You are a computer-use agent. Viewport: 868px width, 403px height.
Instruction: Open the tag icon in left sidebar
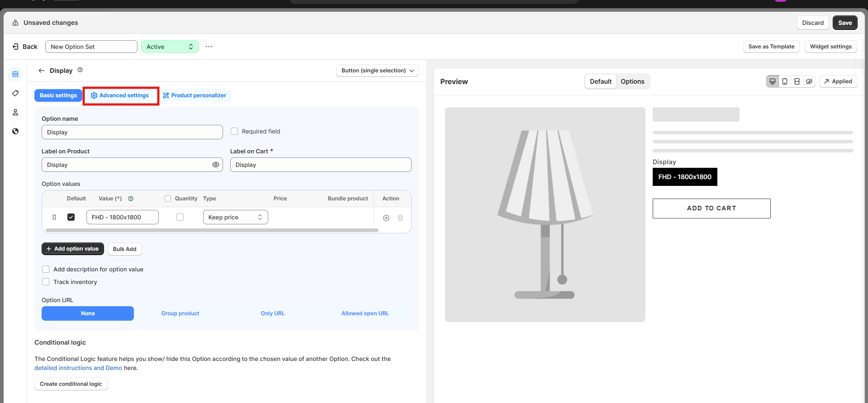pos(15,93)
